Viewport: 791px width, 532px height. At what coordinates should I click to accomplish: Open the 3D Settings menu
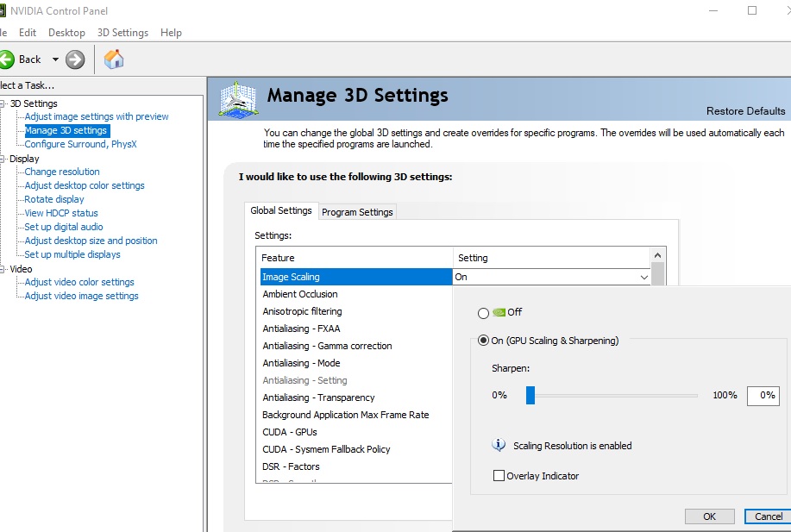tap(122, 33)
